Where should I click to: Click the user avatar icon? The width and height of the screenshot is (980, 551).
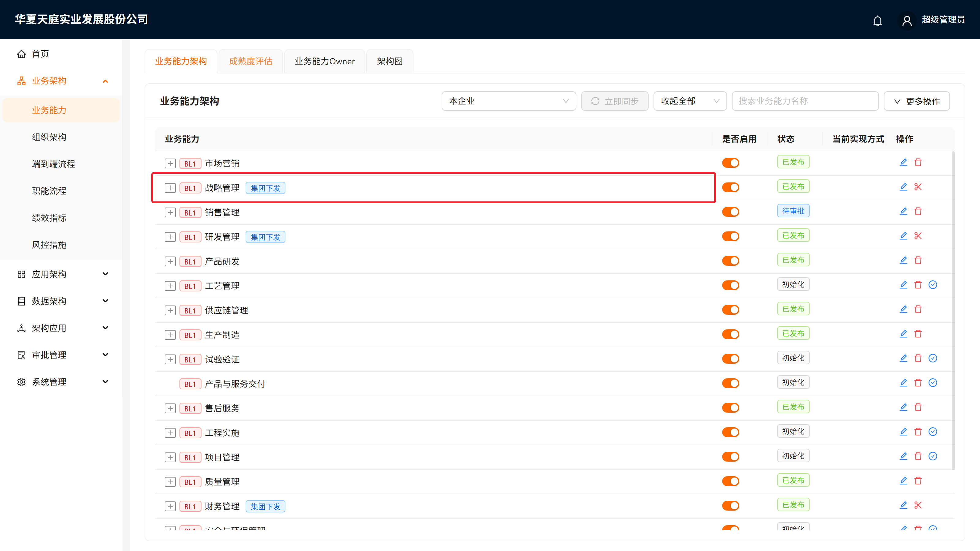(x=907, y=21)
